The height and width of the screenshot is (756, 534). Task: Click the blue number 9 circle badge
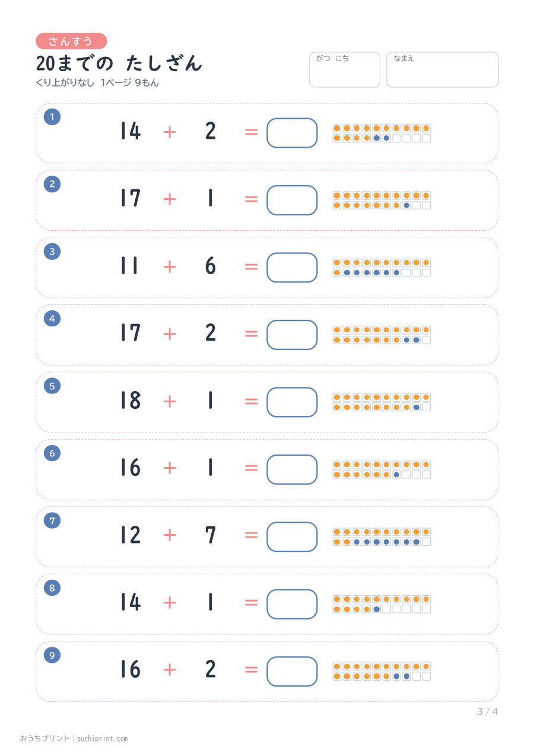click(52, 655)
